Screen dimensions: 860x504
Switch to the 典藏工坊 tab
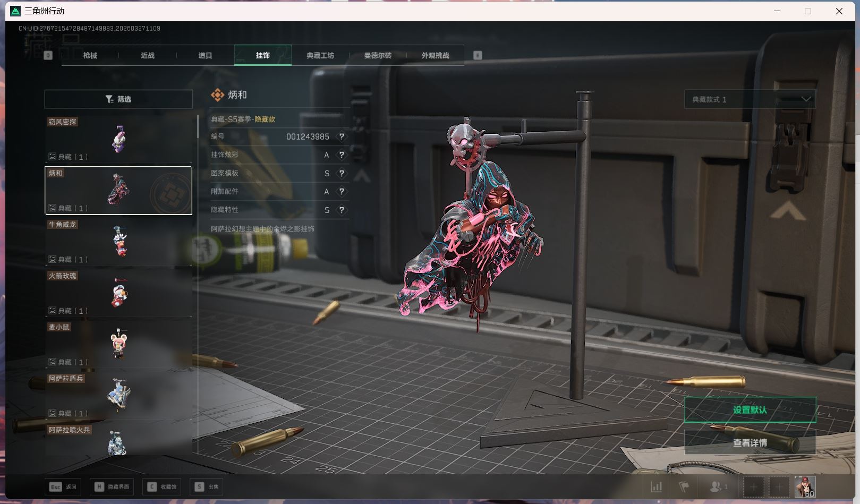(320, 55)
